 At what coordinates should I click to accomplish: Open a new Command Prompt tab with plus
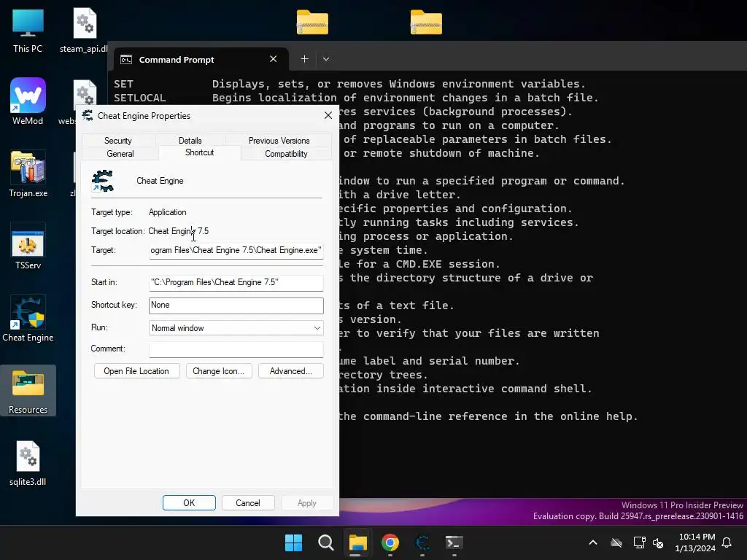(x=304, y=59)
